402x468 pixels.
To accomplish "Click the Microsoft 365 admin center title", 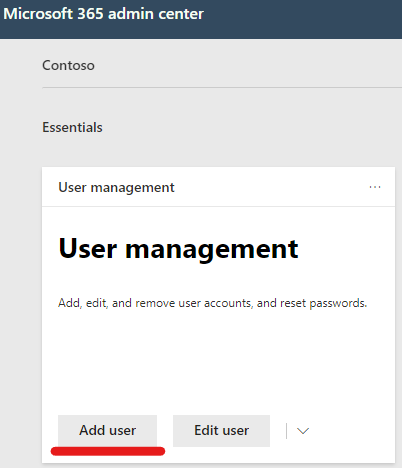I will (103, 14).
